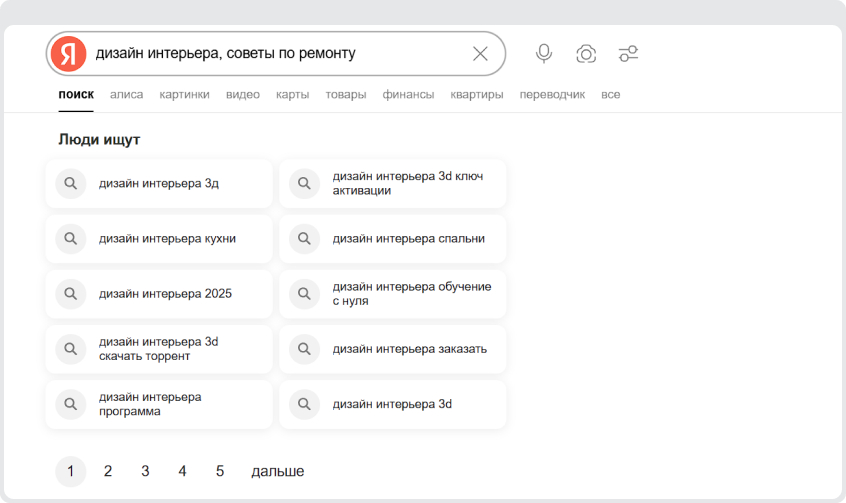Image resolution: width=846 pixels, height=503 pixels.
Task: Show all services via «все» tab
Action: (611, 94)
